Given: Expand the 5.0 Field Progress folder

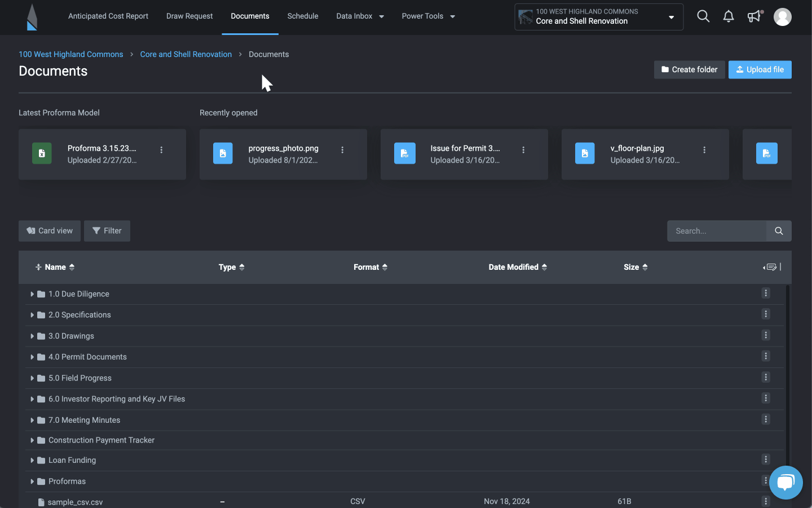Looking at the screenshot, I should (32, 378).
